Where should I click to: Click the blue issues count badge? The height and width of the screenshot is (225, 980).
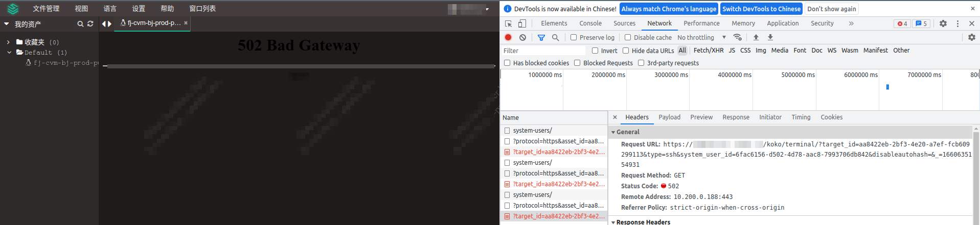pyautogui.click(x=921, y=23)
